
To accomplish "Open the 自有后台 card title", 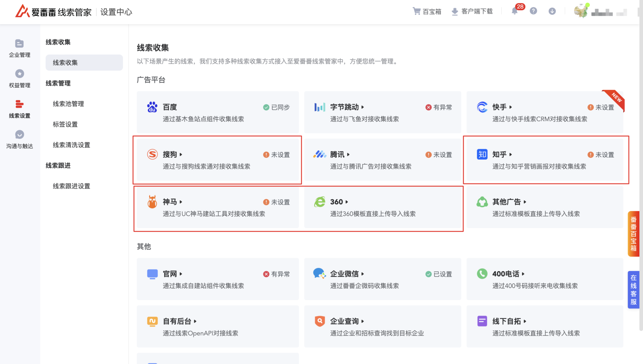I will [x=177, y=321].
